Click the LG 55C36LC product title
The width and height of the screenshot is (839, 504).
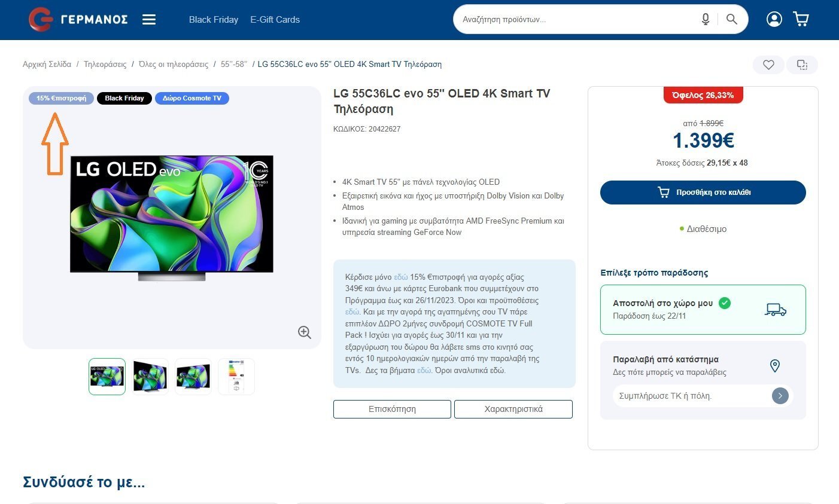442,101
